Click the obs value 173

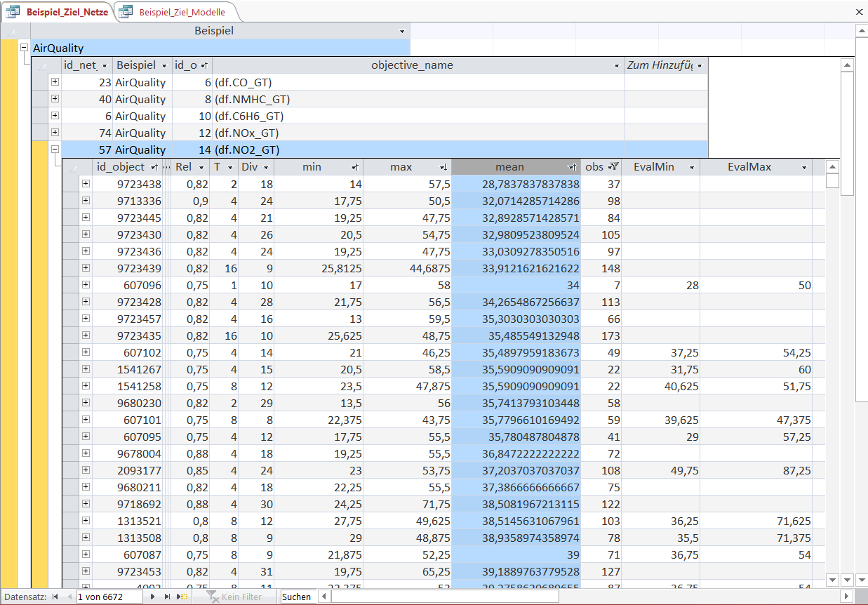tap(601, 336)
